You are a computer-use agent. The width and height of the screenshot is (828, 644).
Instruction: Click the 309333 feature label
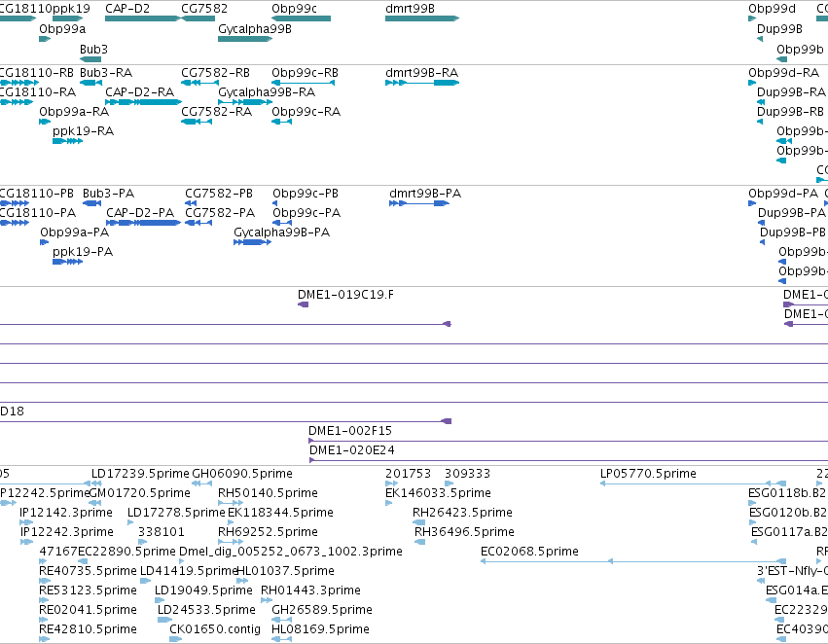point(467,474)
